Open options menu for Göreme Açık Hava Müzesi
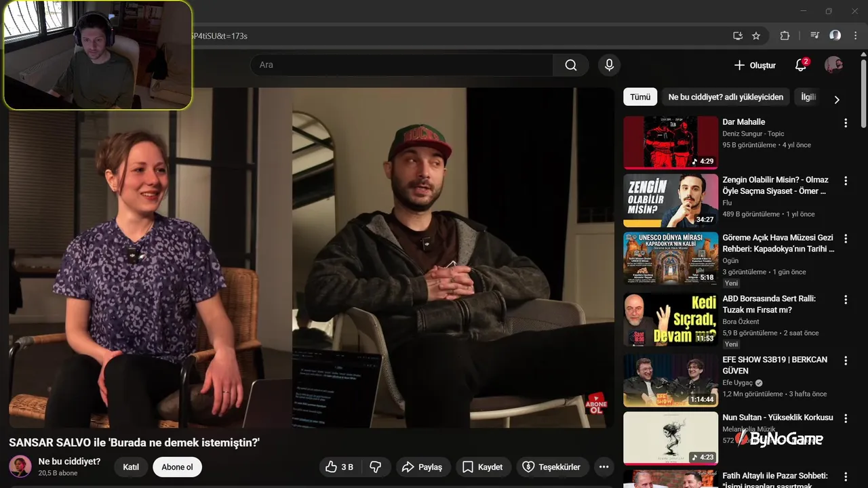Viewport: 868px width, 488px height. coord(845,239)
